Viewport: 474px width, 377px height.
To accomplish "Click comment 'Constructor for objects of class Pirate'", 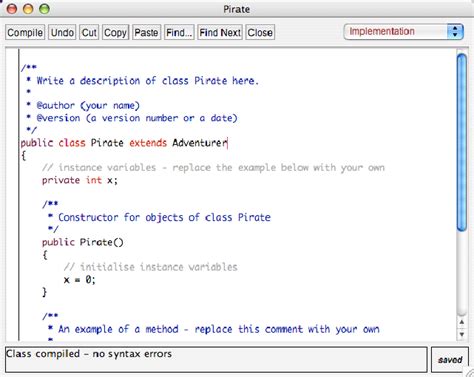I will tap(164, 217).
